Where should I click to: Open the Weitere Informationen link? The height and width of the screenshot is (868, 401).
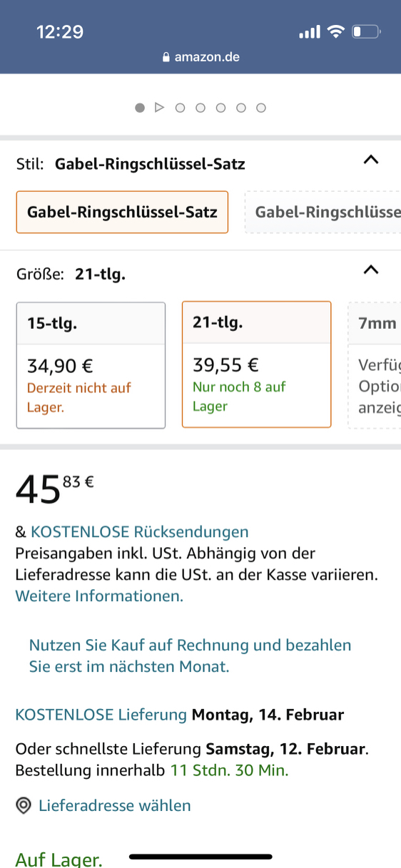99,596
